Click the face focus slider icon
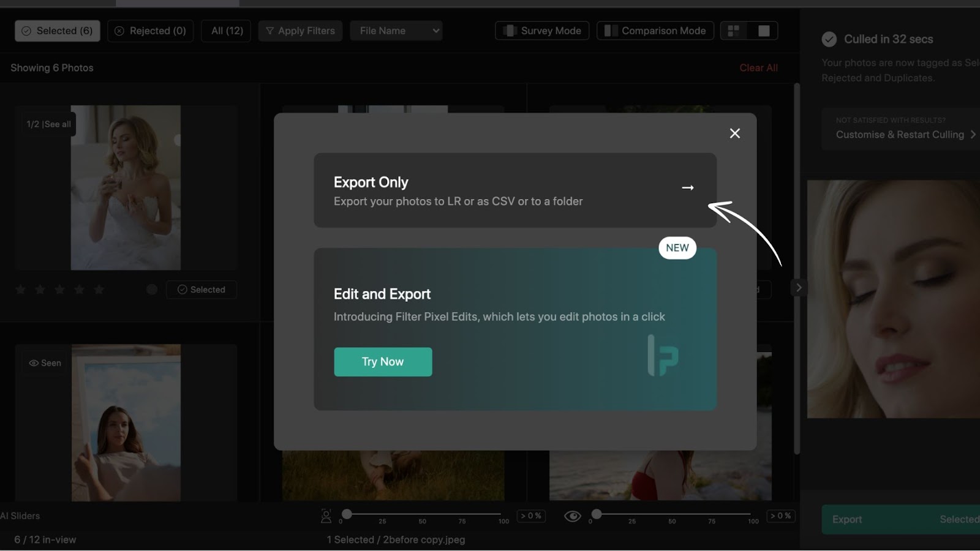 (326, 516)
